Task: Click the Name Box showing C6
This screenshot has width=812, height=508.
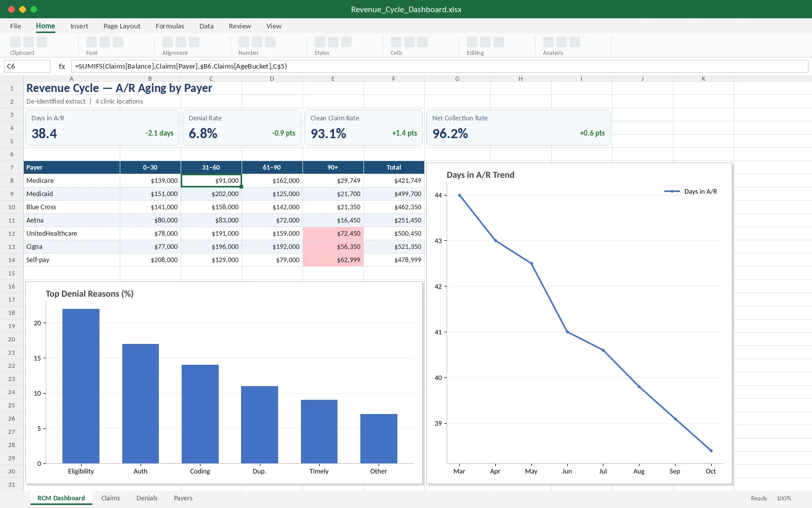Action: (27, 66)
